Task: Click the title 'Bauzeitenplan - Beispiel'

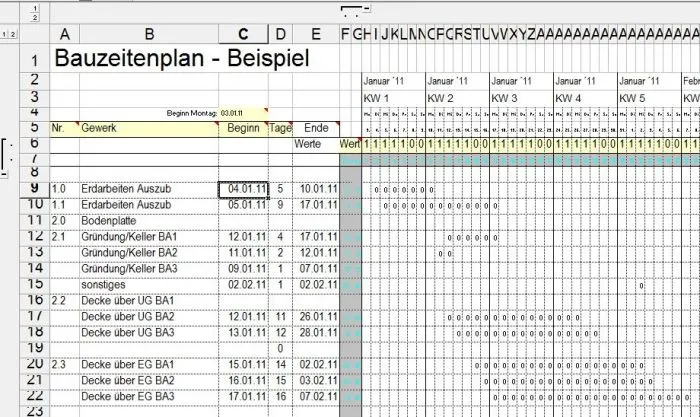Action: tap(181, 58)
